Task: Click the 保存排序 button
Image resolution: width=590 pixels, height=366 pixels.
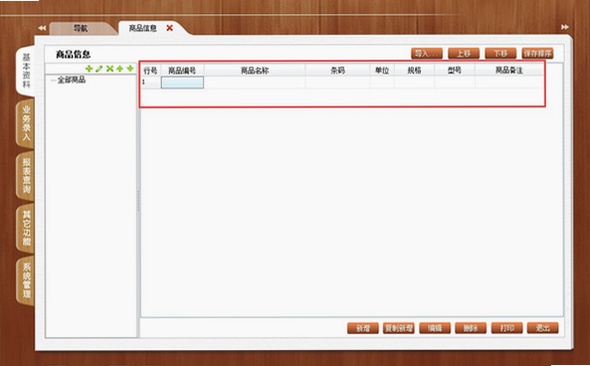Action: [x=537, y=53]
